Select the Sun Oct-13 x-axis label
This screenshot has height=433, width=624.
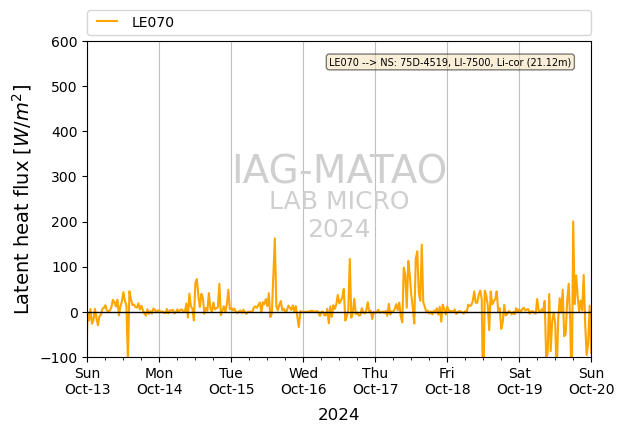coord(88,381)
